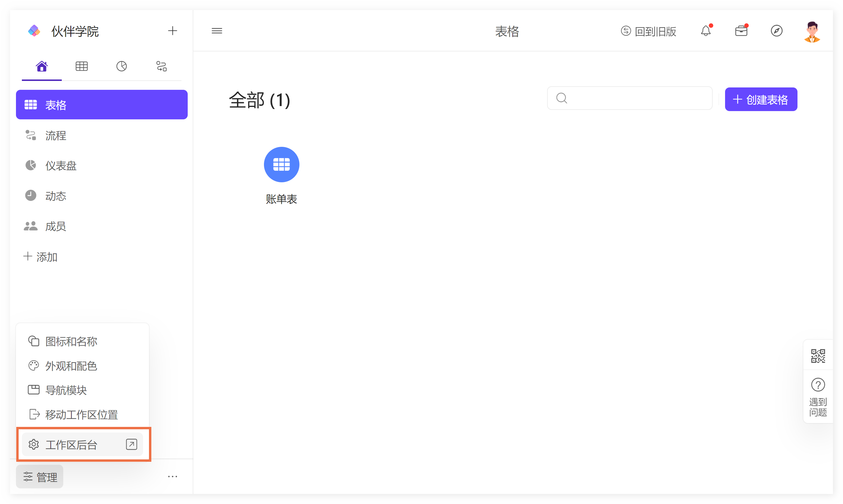Click the user avatar in header
843x504 pixels.
click(x=812, y=32)
